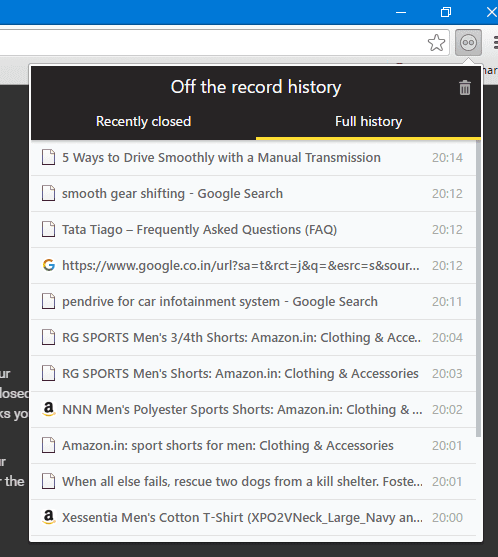This screenshot has width=498, height=557.
Task: Open RG SPORTS Men's 3/4th Shorts entry
Action: tap(253, 337)
